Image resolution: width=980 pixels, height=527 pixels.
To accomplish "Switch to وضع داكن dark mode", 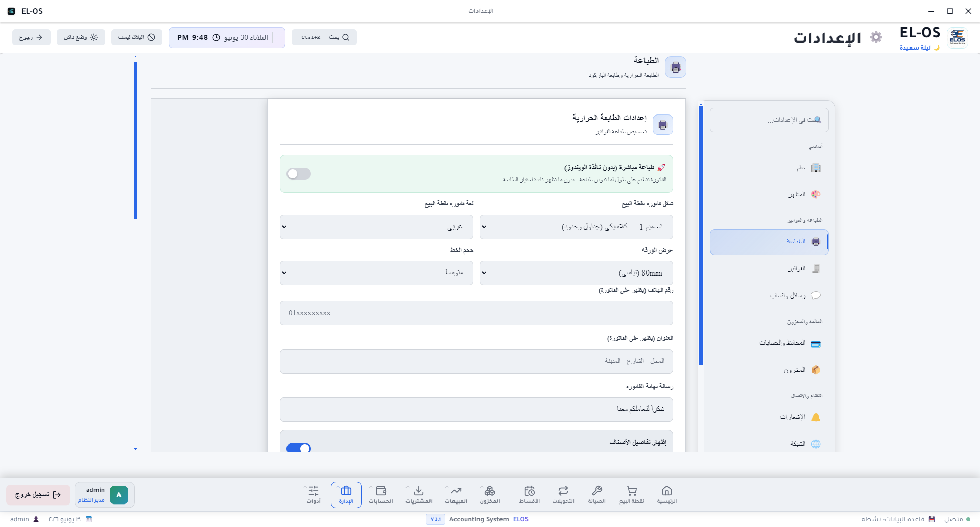I will (x=81, y=37).
